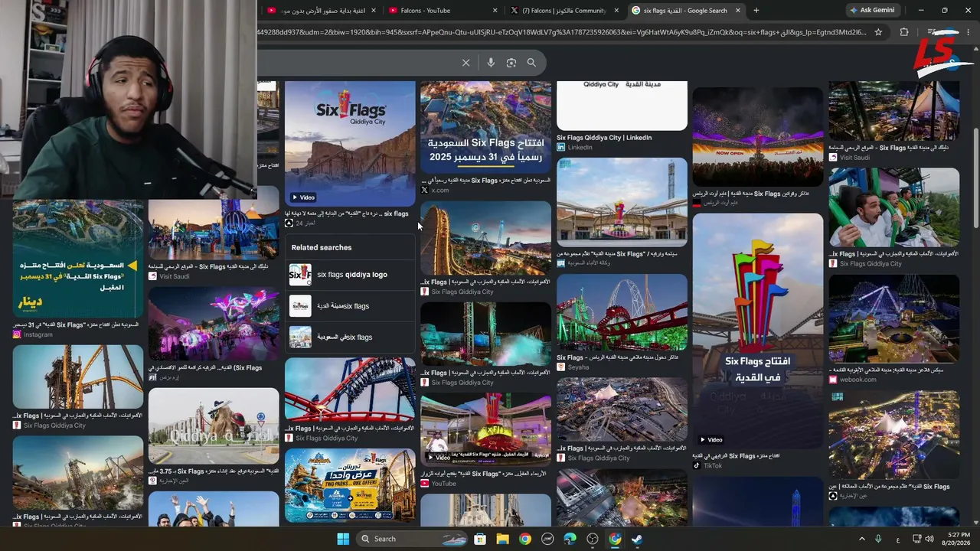Open related search 'six flags في السعودية'
Image resolution: width=980 pixels, height=551 pixels.
pos(351,337)
